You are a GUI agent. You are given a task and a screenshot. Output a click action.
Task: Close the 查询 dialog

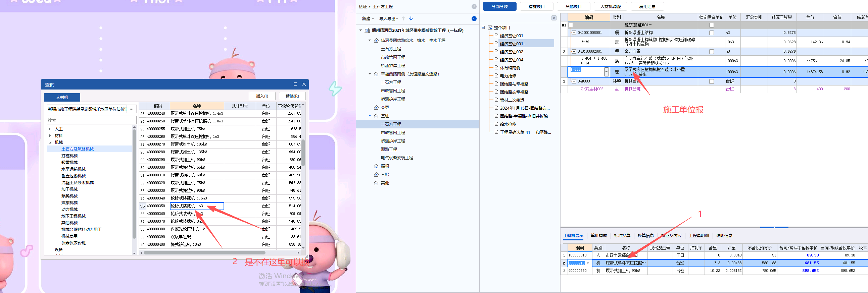304,84
